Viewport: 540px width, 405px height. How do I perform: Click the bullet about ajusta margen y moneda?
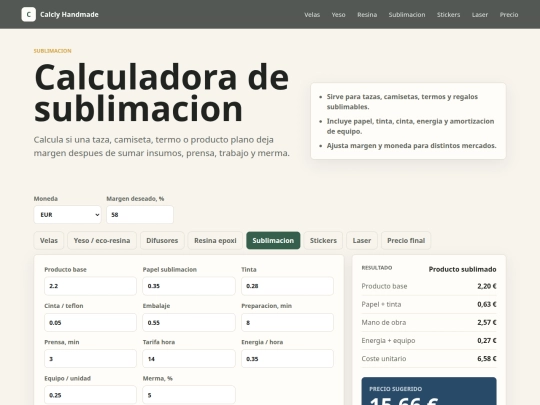pos(411,146)
